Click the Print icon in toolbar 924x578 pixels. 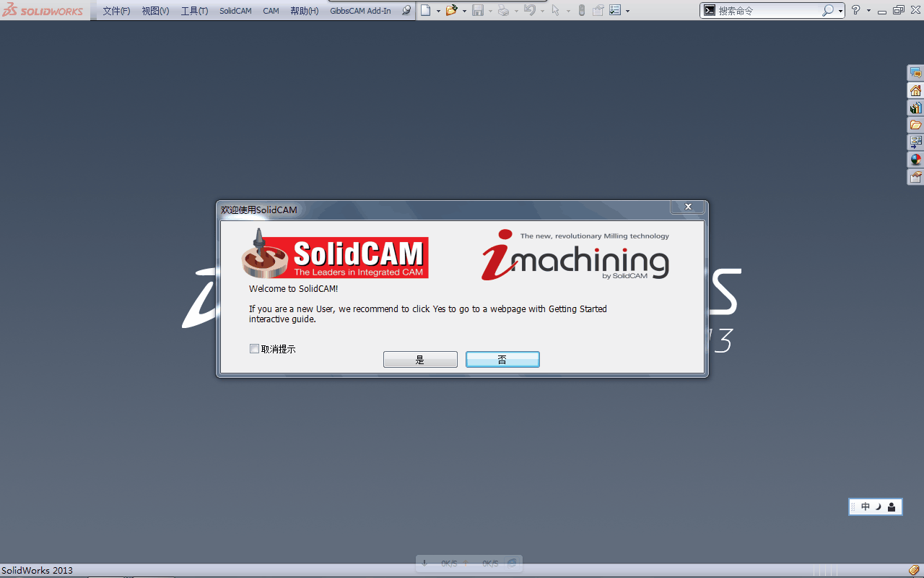click(504, 10)
